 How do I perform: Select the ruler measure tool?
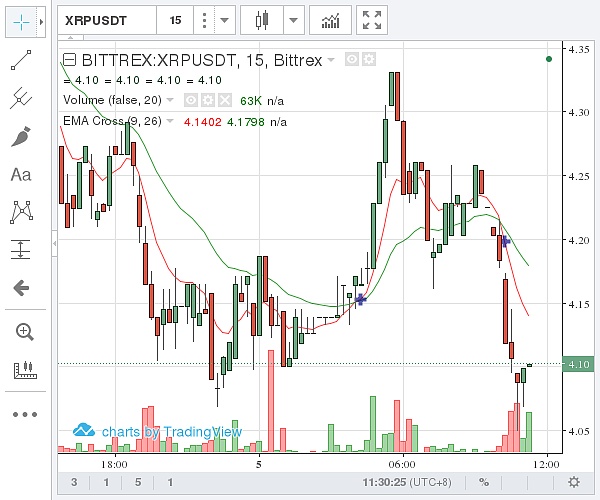(x=25, y=370)
